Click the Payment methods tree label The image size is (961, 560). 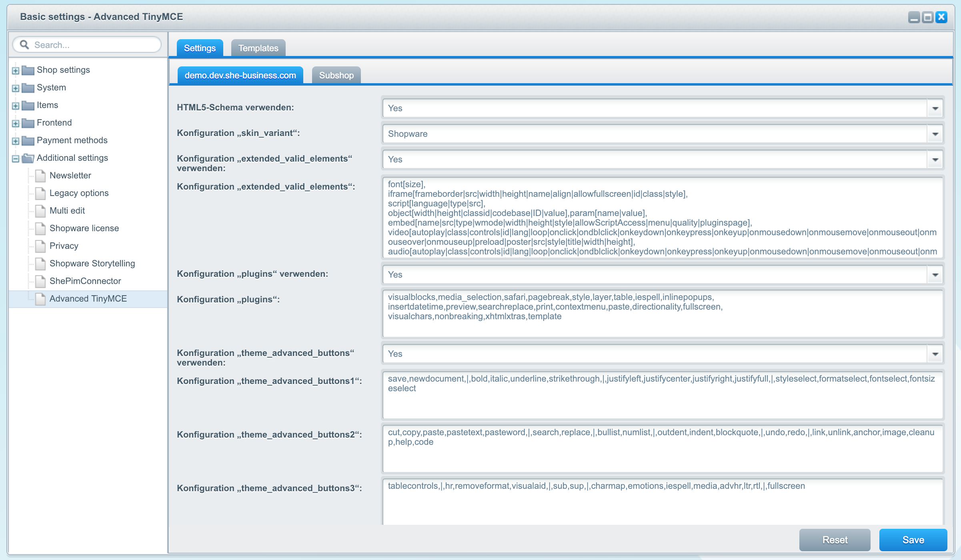(72, 140)
